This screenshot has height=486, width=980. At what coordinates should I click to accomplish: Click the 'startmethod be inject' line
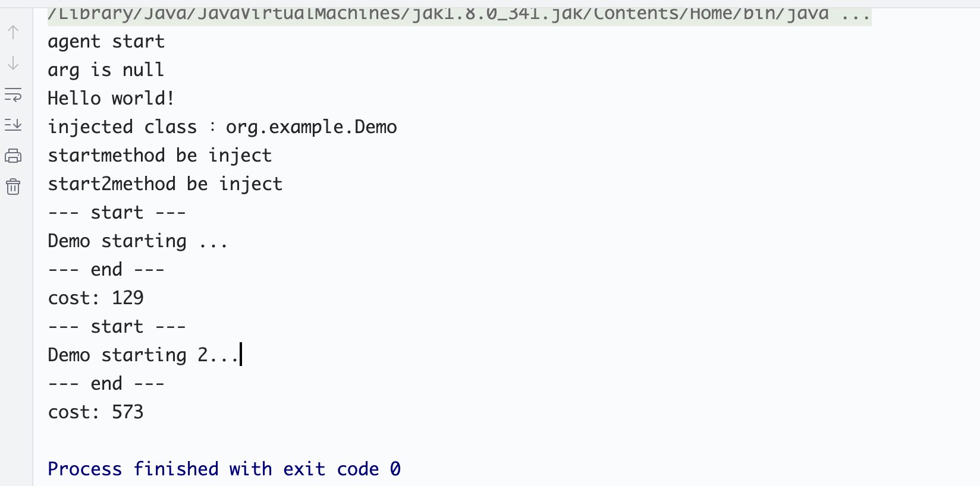pyautogui.click(x=159, y=156)
